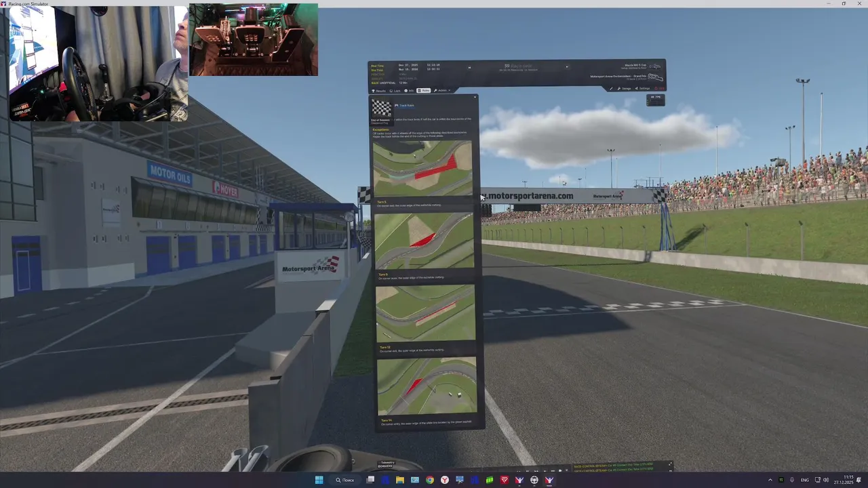This screenshot has width=868, height=488.
Task: Close the Track Rules popup panel
Action: [475, 98]
